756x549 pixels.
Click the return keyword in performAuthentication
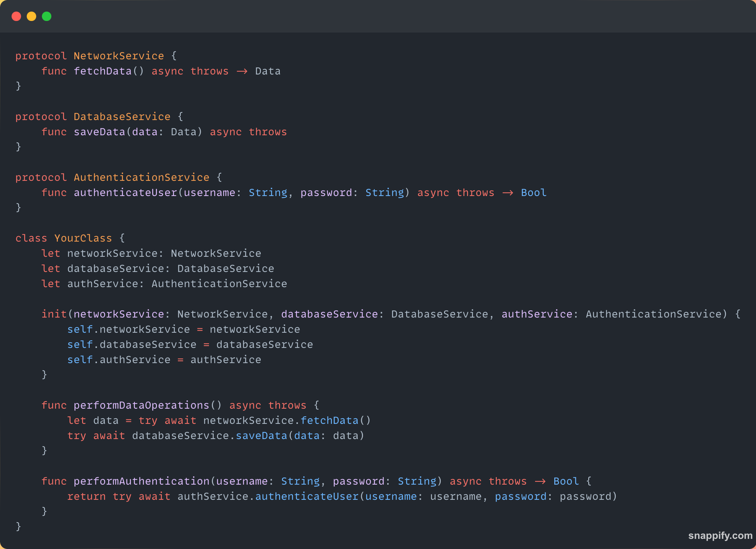click(86, 496)
